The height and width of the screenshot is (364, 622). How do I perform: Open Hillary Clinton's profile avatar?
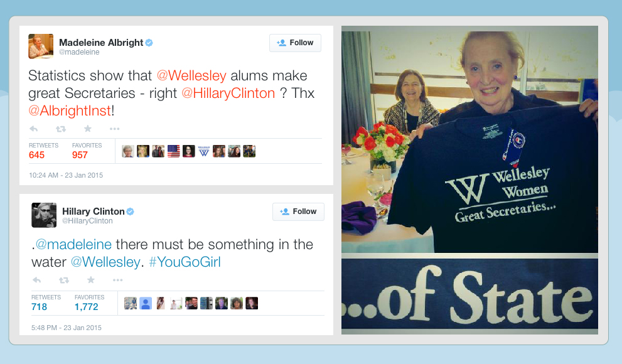44,215
